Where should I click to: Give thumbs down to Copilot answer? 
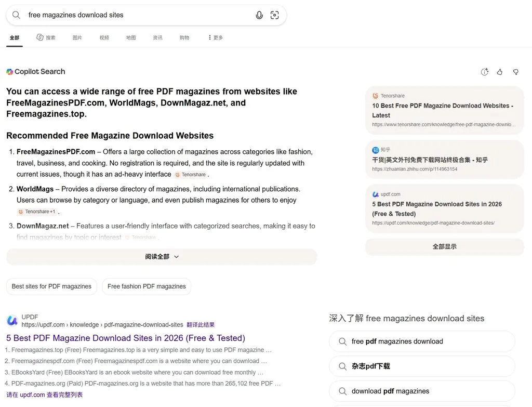516,72
